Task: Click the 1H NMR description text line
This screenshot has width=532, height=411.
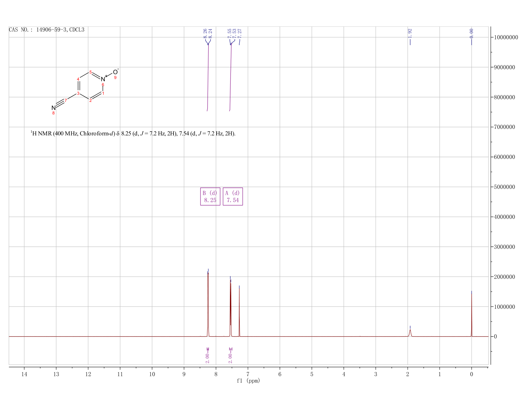Action: [x=133, y=133]
